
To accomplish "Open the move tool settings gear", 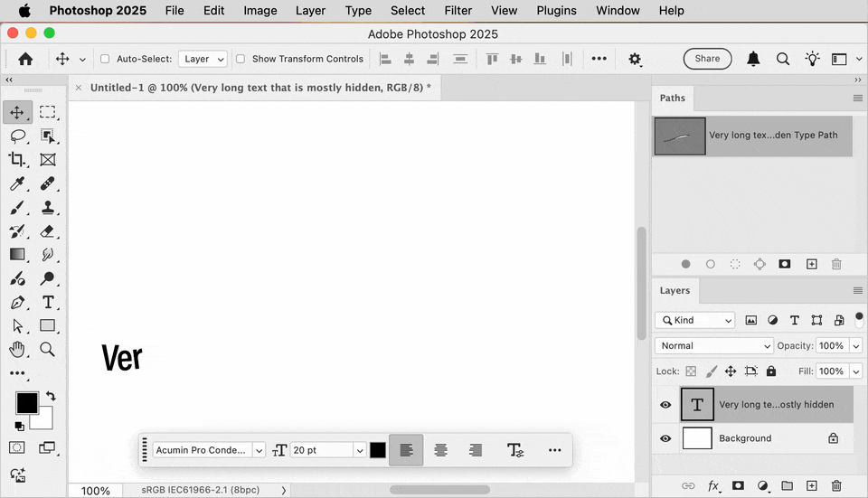I will pos(635,60).
